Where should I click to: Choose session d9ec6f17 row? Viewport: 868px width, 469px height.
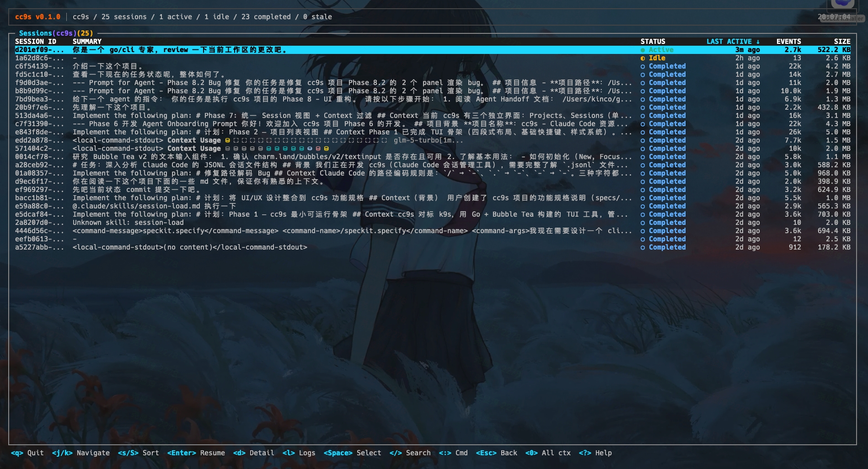click(433, 181)
